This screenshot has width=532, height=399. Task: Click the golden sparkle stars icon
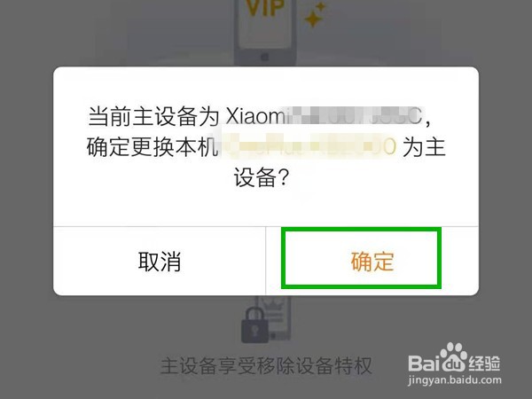pos(315,14)
